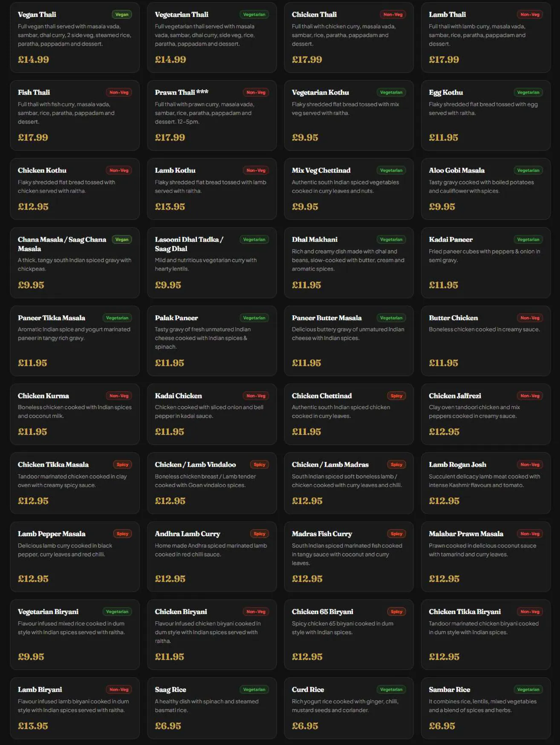Open the Mix Veg Chettinad title
Viewport: 560px width, 745px height.
(x=321, y=170)
